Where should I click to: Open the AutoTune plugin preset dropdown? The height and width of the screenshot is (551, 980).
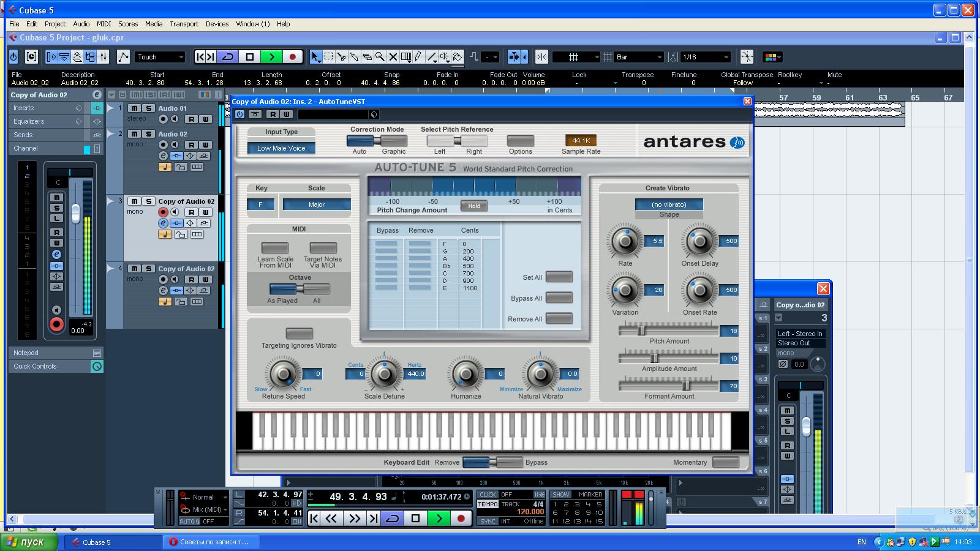339,114
